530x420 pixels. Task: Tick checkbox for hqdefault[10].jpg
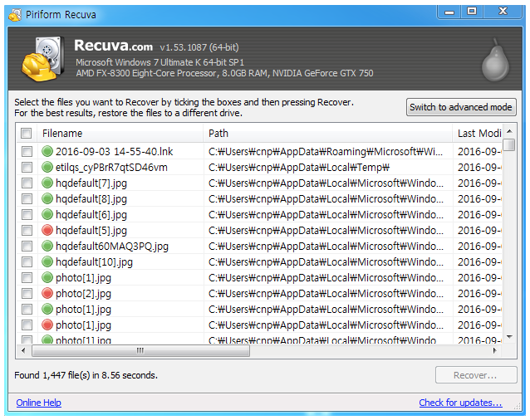[27, 261]
